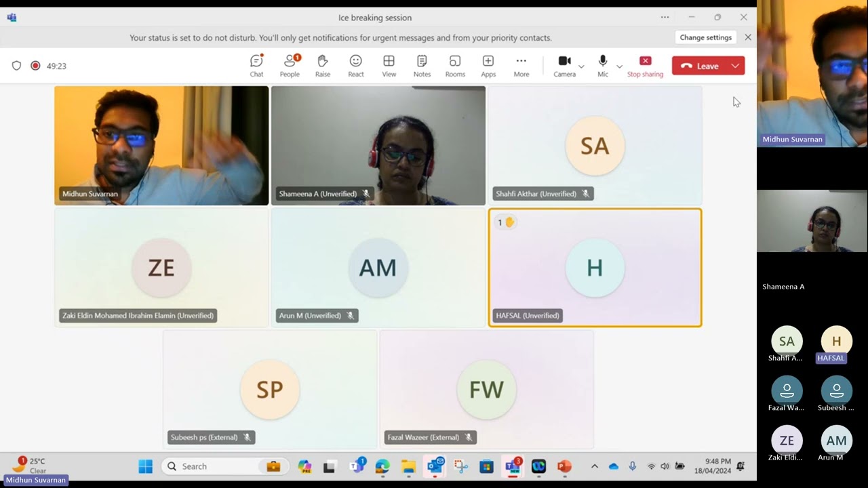Select the Arun M participant tile

tap(378, 268)
